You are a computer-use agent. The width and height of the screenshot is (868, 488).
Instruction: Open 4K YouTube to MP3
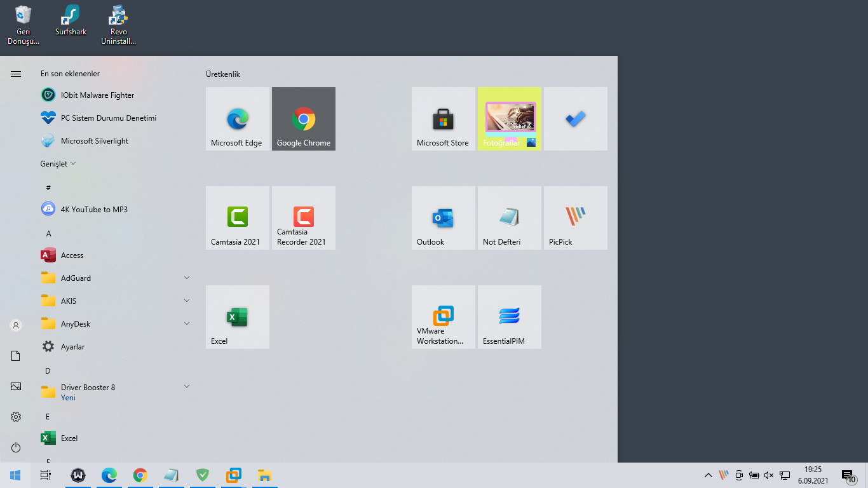coord(116,210)
